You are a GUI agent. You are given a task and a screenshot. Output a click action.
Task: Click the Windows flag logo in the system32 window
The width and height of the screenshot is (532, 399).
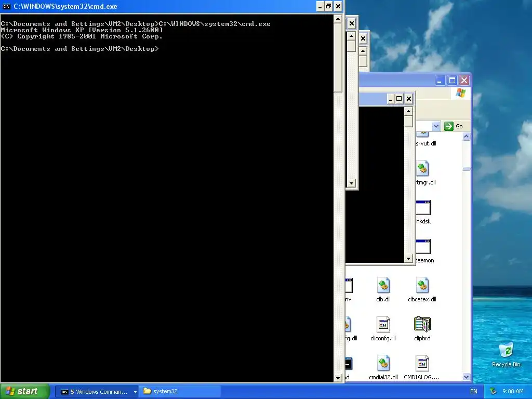coord(461,92)
